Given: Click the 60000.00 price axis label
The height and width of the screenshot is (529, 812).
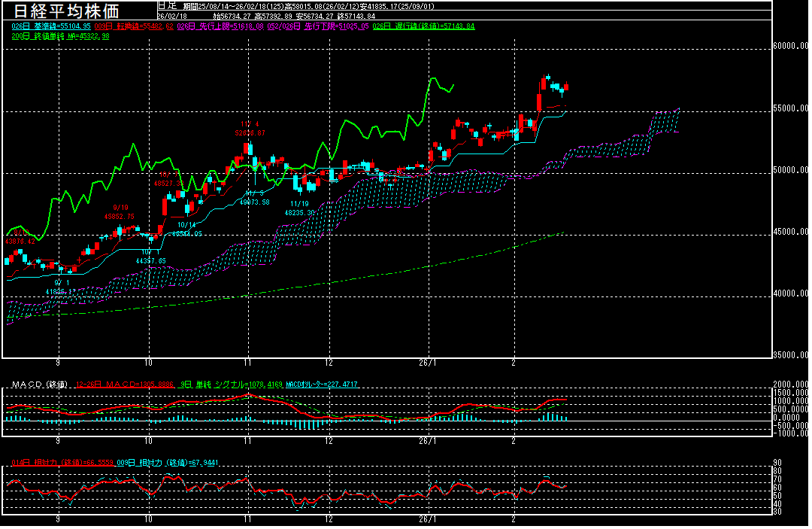Looking at the screenshot, I should tap(791, 47).
